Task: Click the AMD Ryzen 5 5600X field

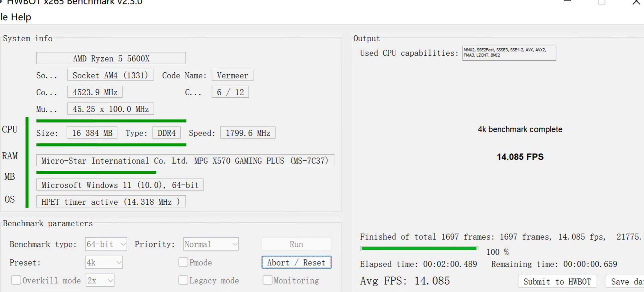Action: (111, 58)
